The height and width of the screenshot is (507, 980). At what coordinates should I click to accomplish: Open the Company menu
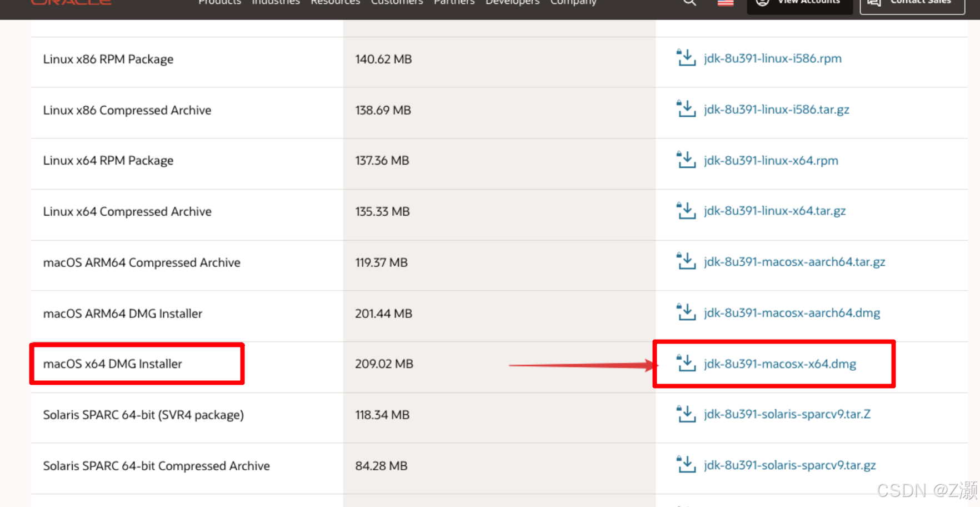coord(573,2)
